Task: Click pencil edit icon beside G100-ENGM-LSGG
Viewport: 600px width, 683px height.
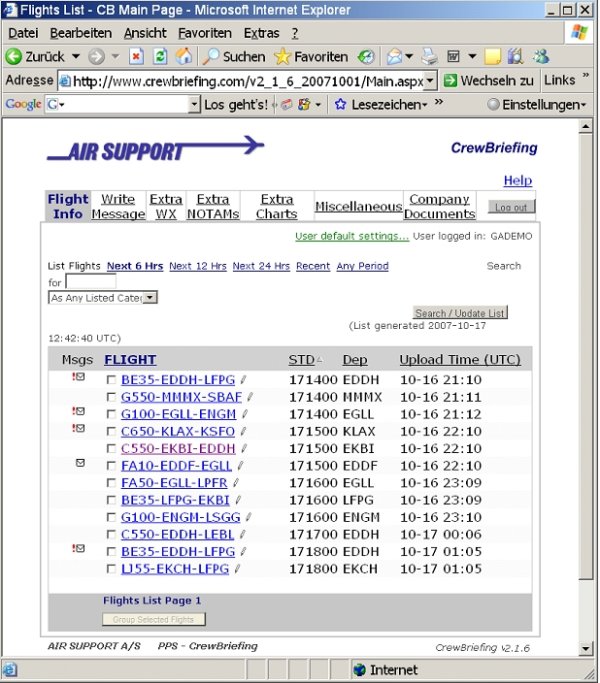Action: tap(248, 517)
